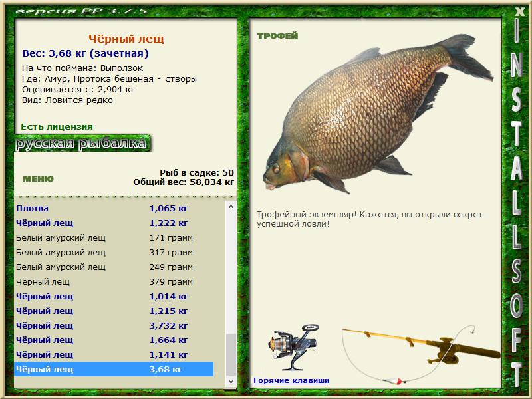Select Белый амурский лещ 171 грамм row
Image resolution: width=532 pixels, height=399 pixels.
[x=114, y=237]
